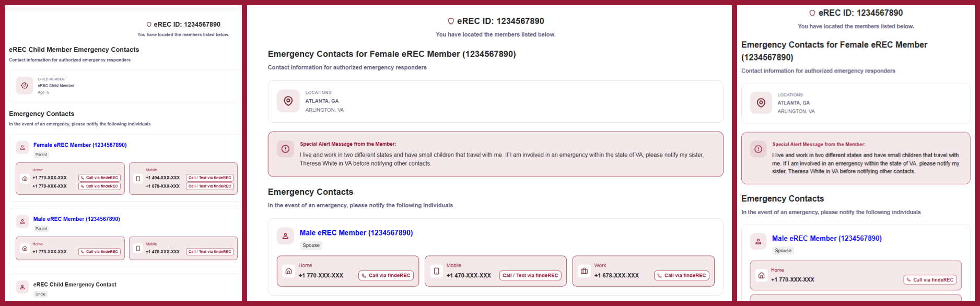Click the "Uncle" badge in left panel
The width and height of the screenshot is (980, 306).
[x=40, y=295]
